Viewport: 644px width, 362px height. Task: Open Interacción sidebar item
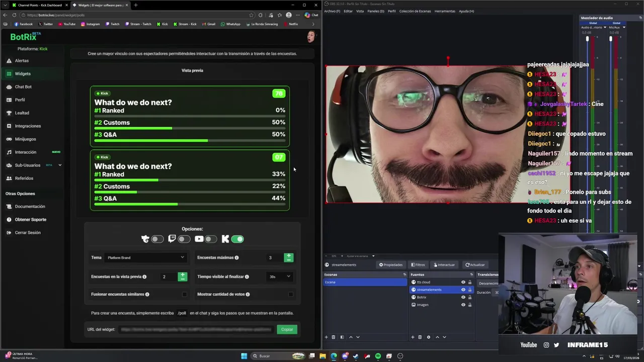[25, 152]
